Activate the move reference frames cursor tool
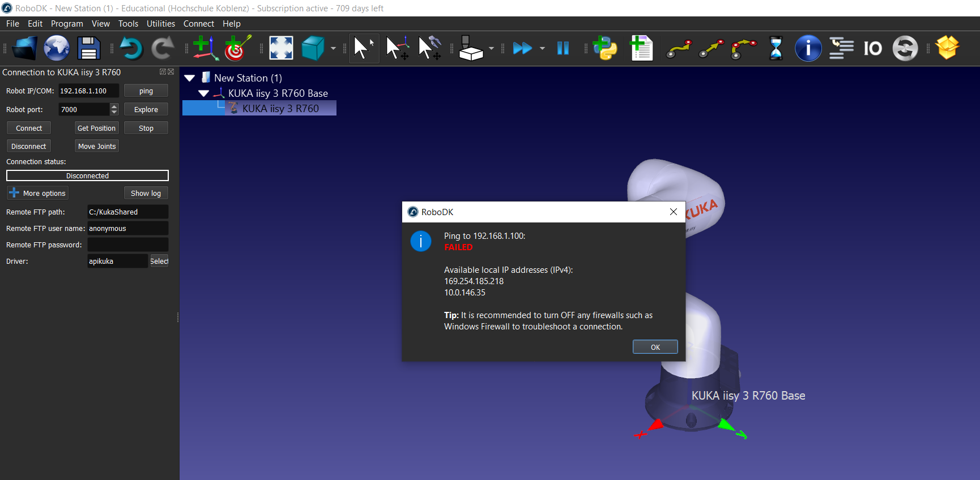Viewport: 980px width, 480px height. click(397, 48)
